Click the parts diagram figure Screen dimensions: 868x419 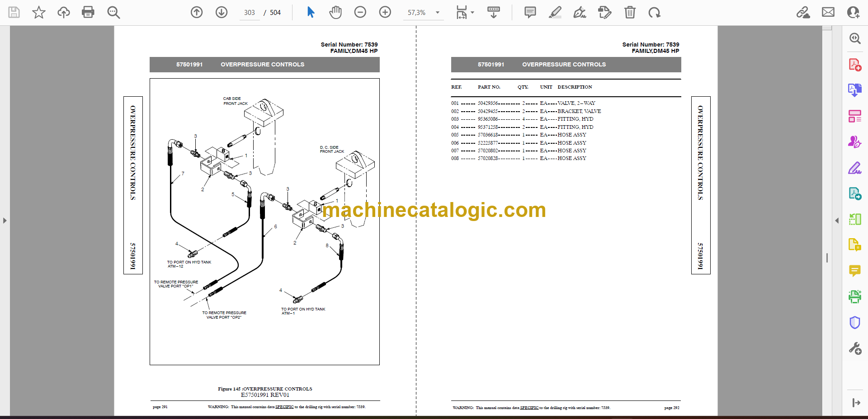264,221
